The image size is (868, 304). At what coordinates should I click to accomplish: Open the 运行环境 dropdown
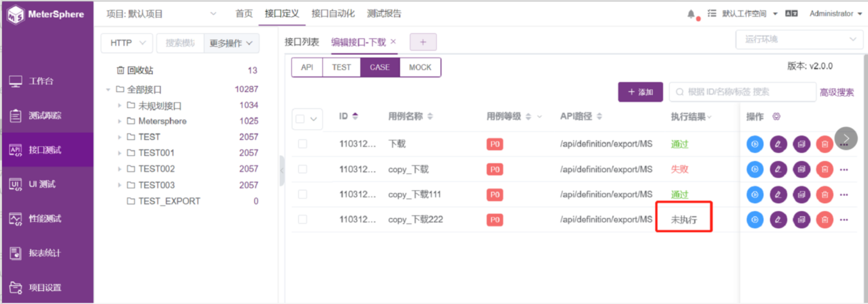pos(800,39)
